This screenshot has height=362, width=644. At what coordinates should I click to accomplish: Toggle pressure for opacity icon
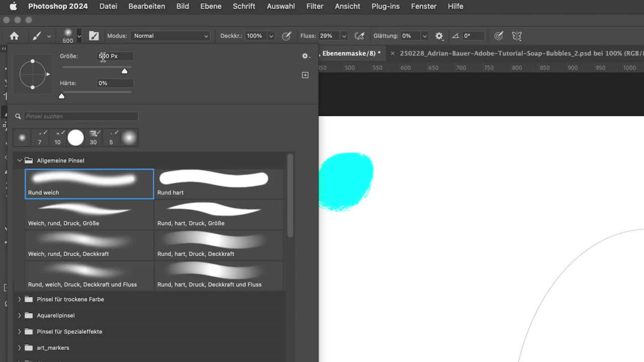(286, 36)
